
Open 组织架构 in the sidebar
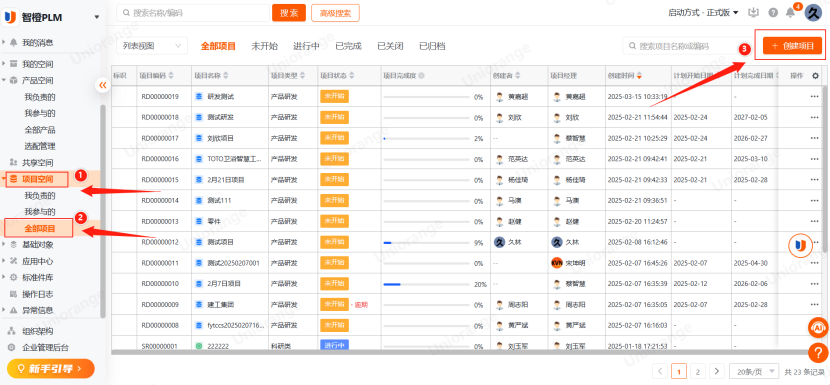pyautogui.click(x=37, y=332)
